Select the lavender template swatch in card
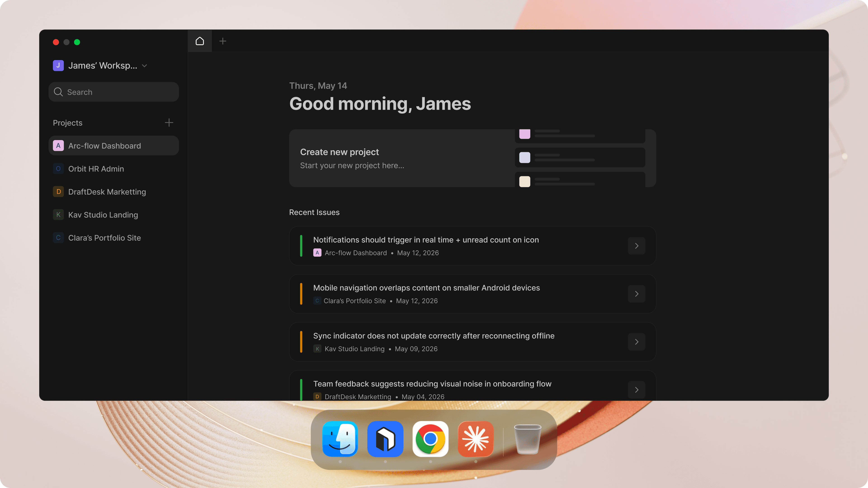The height and width of the screenshot is (488, 868). [524, 157]
